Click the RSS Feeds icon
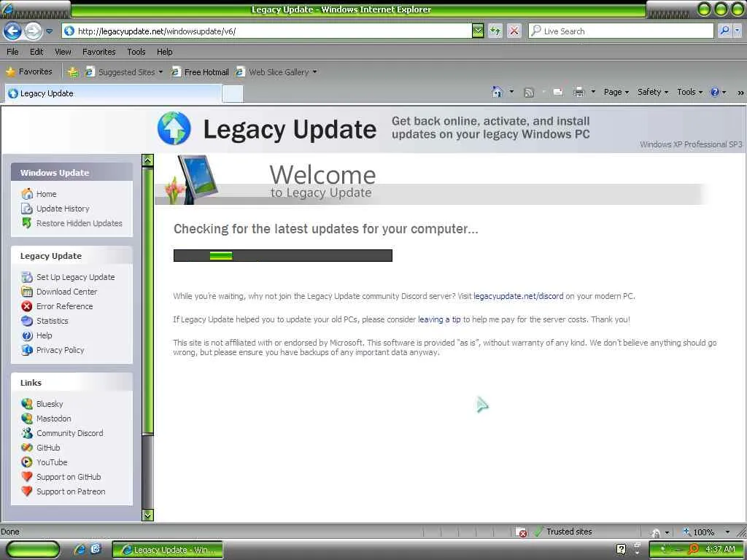Screen dimensions: 747x560 pos(528,93)
